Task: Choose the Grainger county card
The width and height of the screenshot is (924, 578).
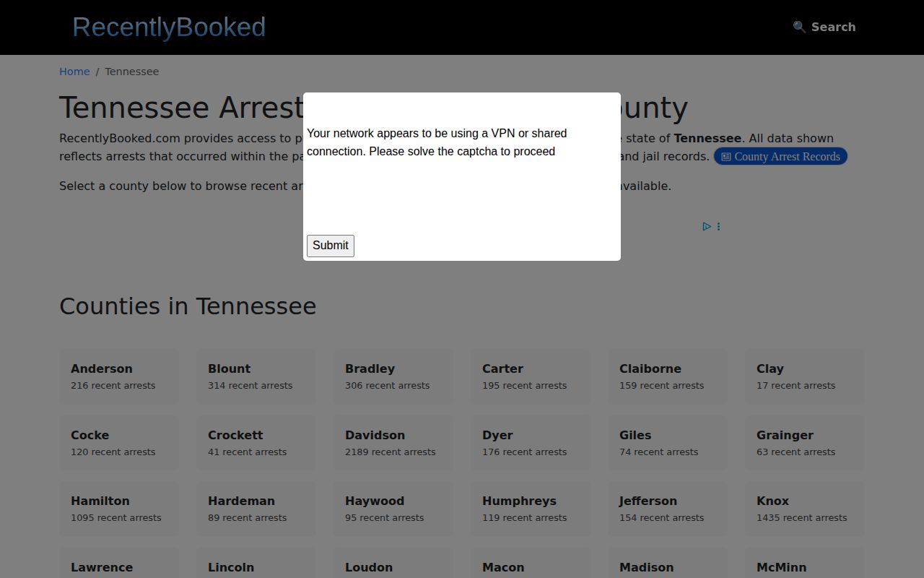Action: (x=805, y=443)
